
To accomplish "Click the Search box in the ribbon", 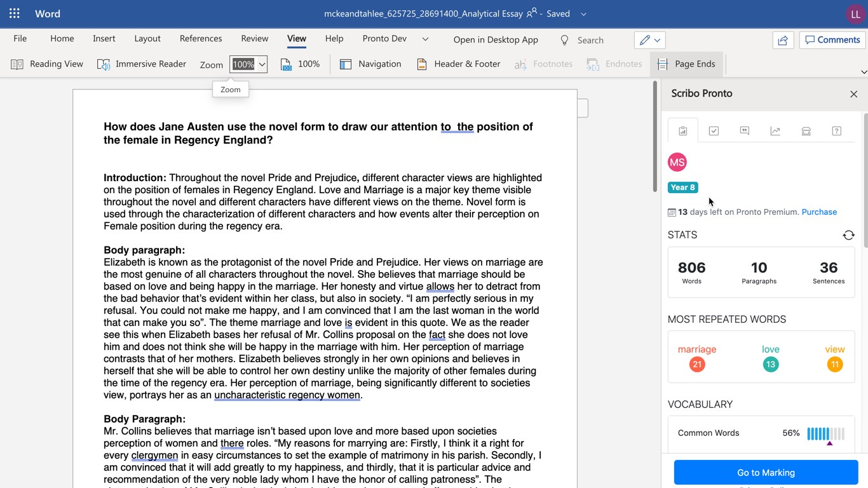I will (x=590, y=40).
